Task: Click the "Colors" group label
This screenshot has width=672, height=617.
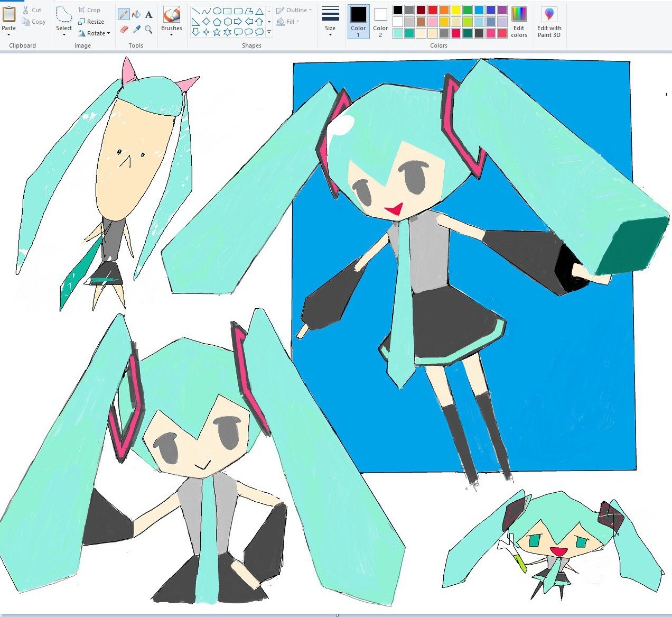Action: pos(438,45)
